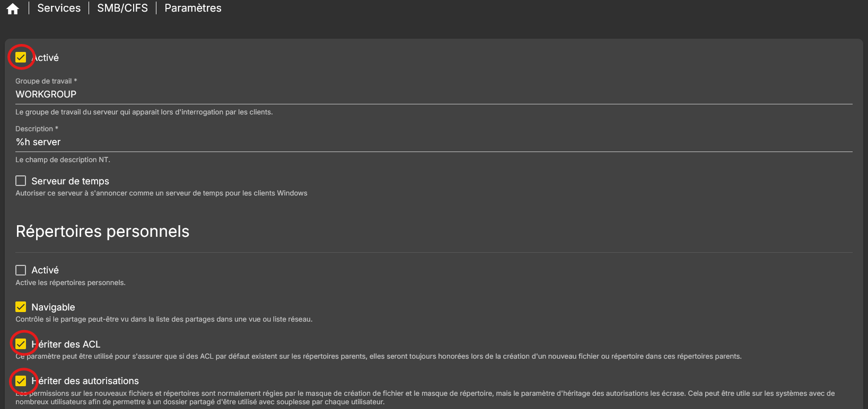Go to the home dashboard icon
The width and height of the screenshot is (868, 409).
(13, 8)
